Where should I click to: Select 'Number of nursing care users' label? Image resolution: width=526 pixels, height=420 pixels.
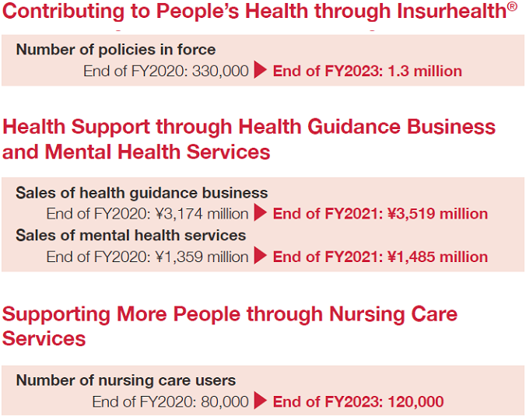[x=126, y=380]
